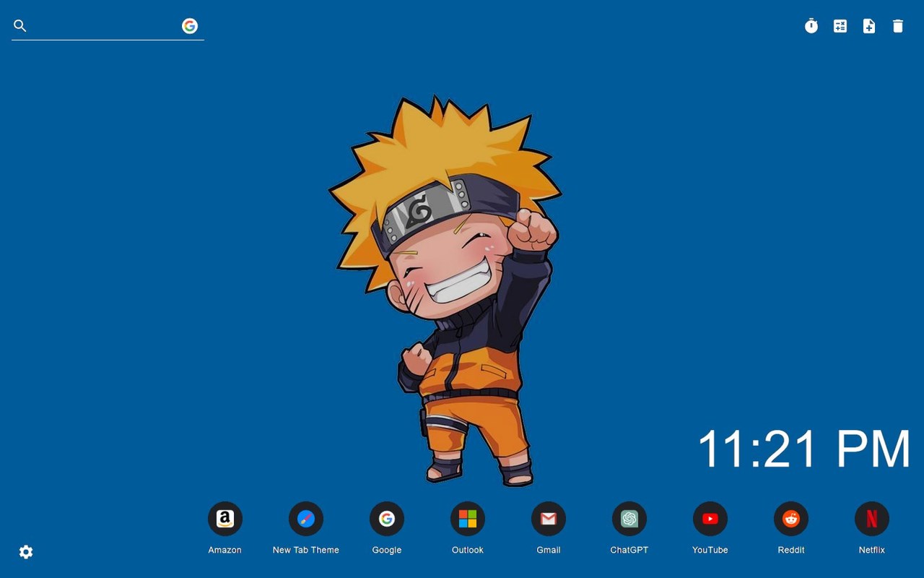Open the calculator tool

pyautogui.click(x=840, y=26)
